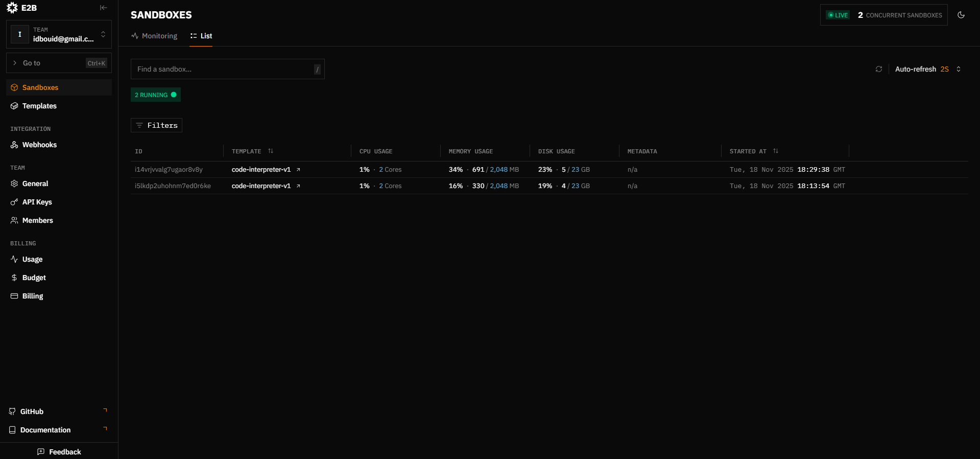Open the Webhooks integration page
The image size is (980, 459).
point(39,145)
